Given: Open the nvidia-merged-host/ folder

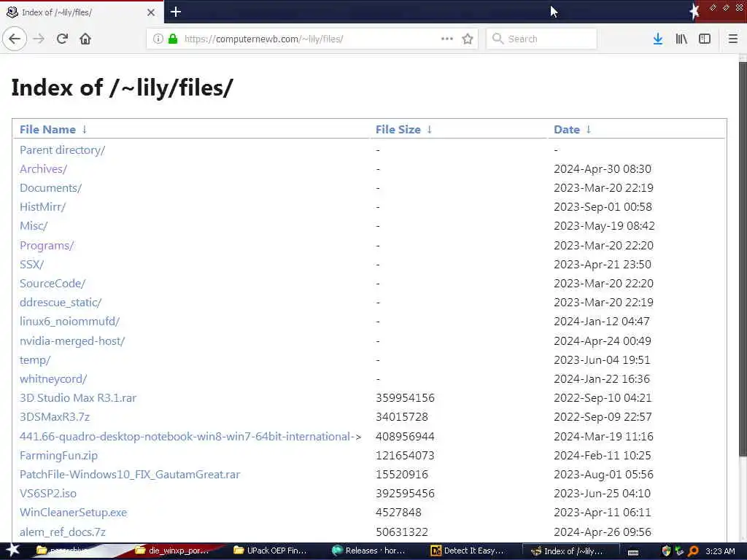Looking at the screenshot, I should 72,341.
